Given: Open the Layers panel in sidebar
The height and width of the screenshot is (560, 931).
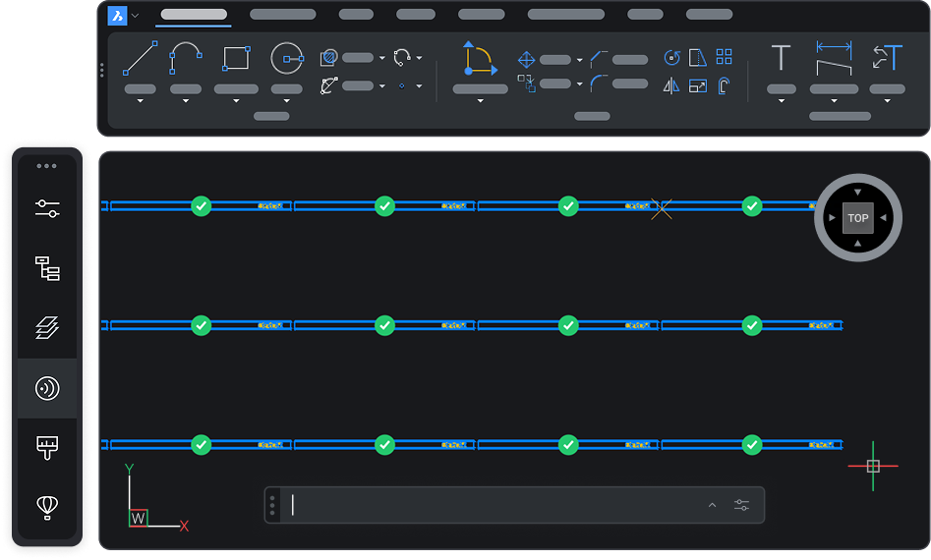Looking at the screenshot, I should pyautogui.click(x=47, y=327).
